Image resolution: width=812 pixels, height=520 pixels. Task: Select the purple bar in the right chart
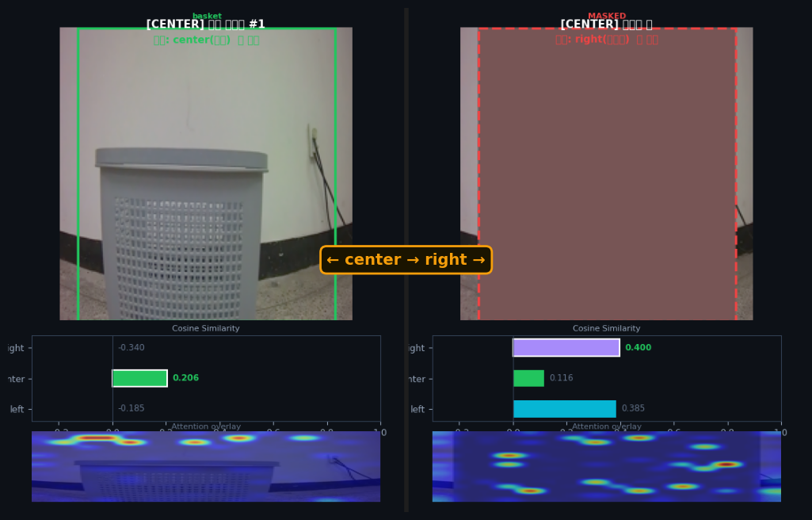[x=566, y=347]
